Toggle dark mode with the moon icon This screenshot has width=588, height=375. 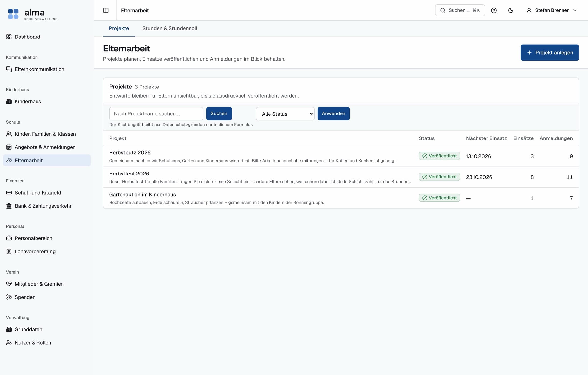point(511,10)
